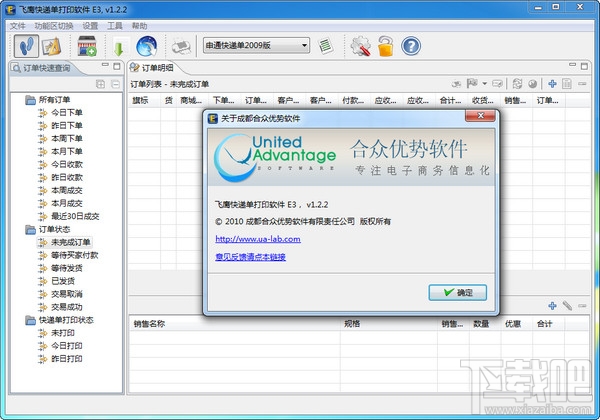600x420 pixels.
Task: Open the 文件 menu
Action: click(x=17, y=26)
